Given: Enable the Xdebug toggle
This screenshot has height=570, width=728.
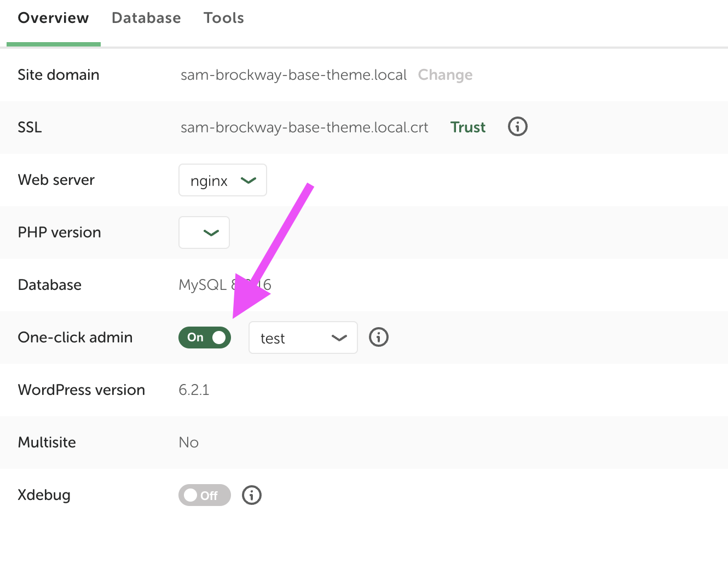Looking at the screenshot, I should coord(204,495).
